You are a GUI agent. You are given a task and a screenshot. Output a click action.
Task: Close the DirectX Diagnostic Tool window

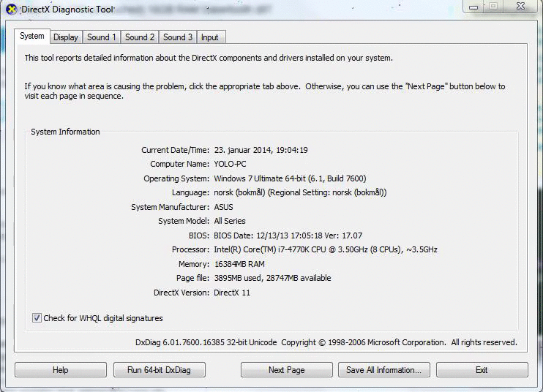coord(520,6)
